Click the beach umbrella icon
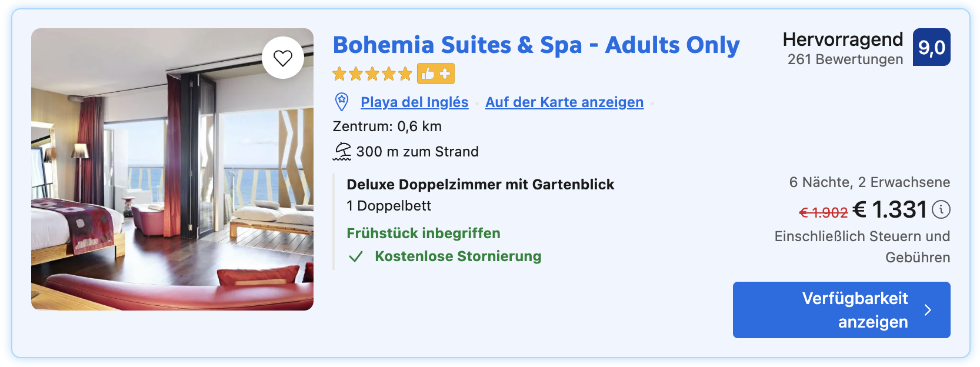 [342, 152]
